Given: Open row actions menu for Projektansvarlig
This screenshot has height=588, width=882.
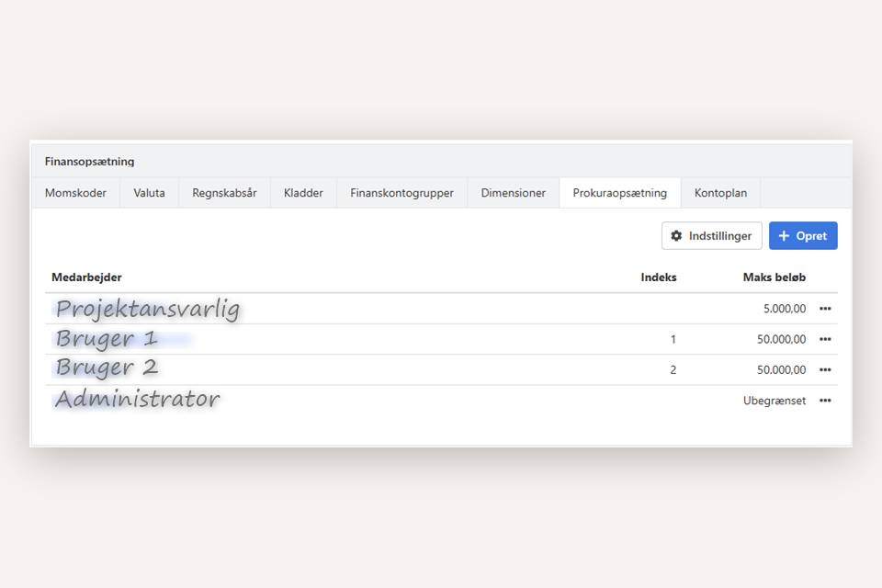Looking at the screenshot, I should (824, 309).
